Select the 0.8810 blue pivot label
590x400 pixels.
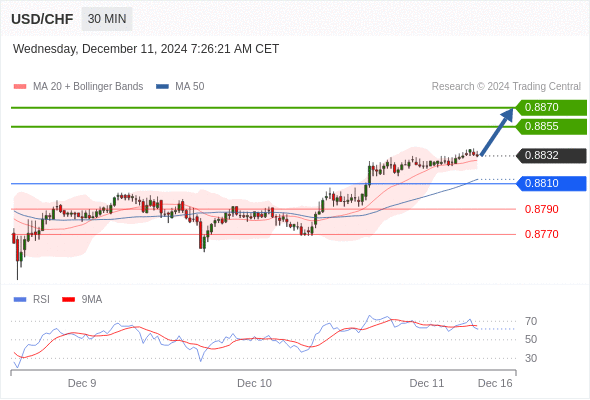[x=551, y=184]
